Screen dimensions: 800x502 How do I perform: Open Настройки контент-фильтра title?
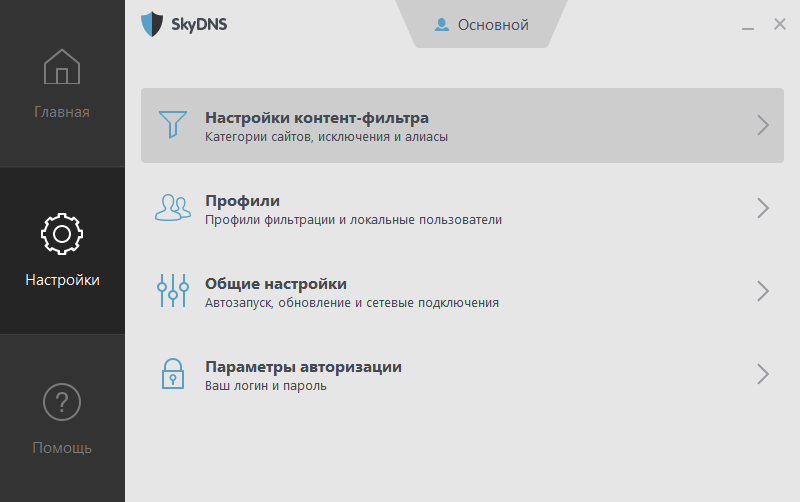[x=317, y=118]
